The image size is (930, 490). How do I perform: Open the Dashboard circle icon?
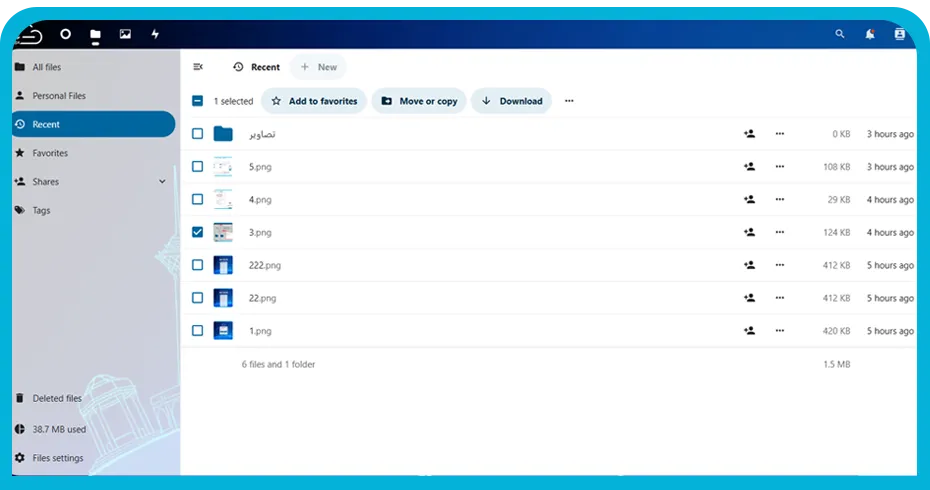pos(65,34)
